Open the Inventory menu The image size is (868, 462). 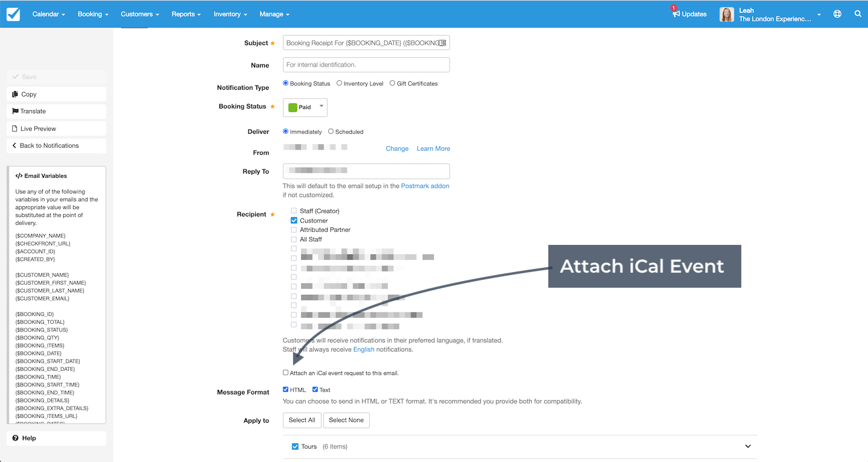[230, 14]
